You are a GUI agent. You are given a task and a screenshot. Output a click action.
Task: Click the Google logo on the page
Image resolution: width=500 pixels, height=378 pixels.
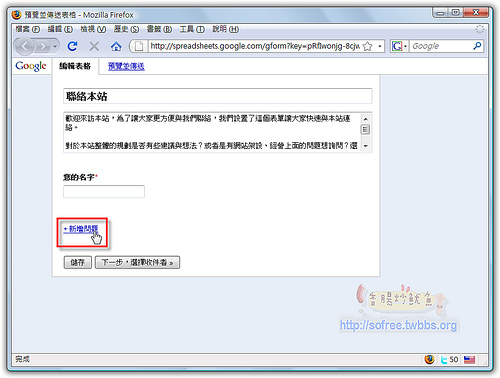tap(31, 66)
